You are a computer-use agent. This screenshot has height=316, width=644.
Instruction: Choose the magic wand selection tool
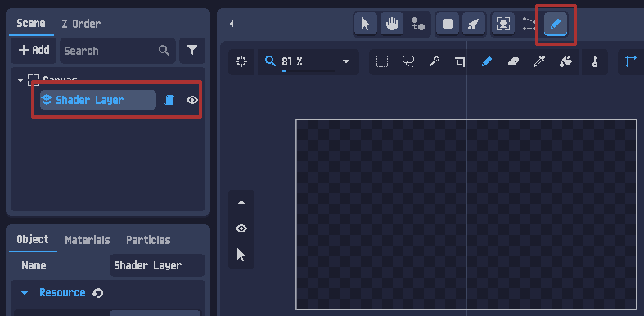point(435,62)
